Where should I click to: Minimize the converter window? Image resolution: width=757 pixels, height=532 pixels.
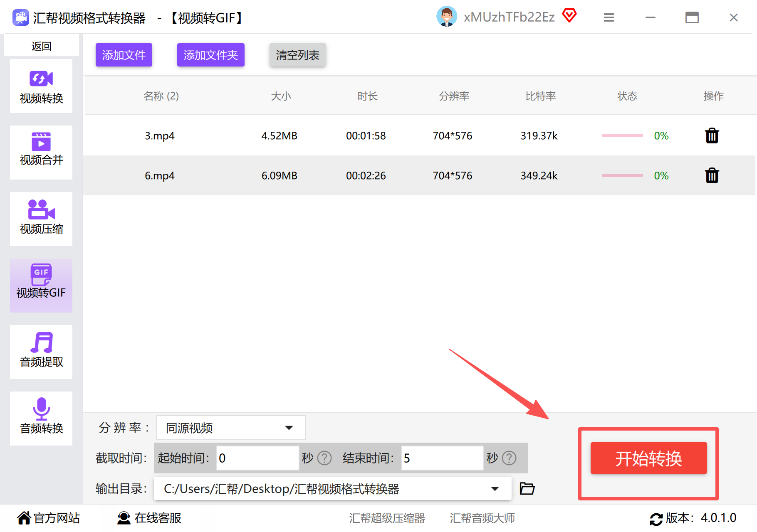pos(651,17)
